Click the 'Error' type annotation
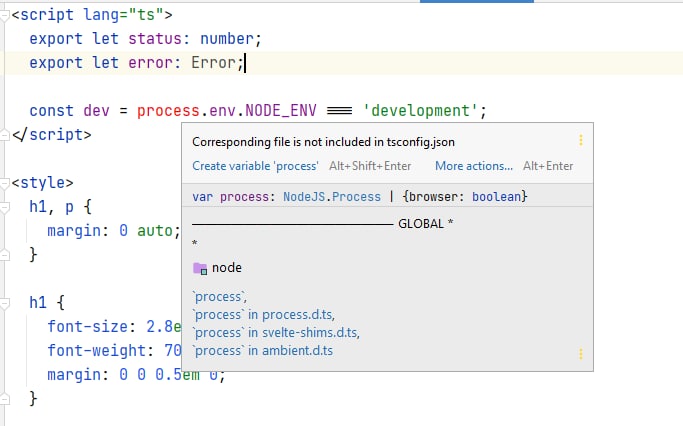 [x=213, y=63]
